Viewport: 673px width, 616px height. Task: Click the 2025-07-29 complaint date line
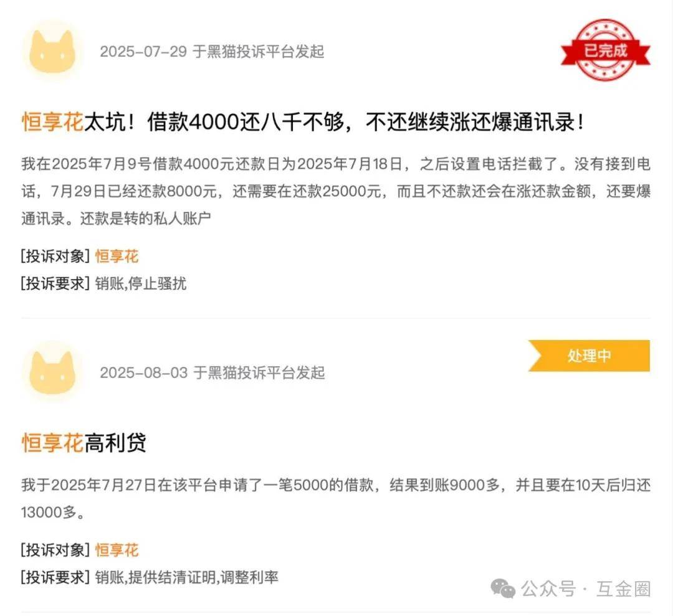click(212, 52)
